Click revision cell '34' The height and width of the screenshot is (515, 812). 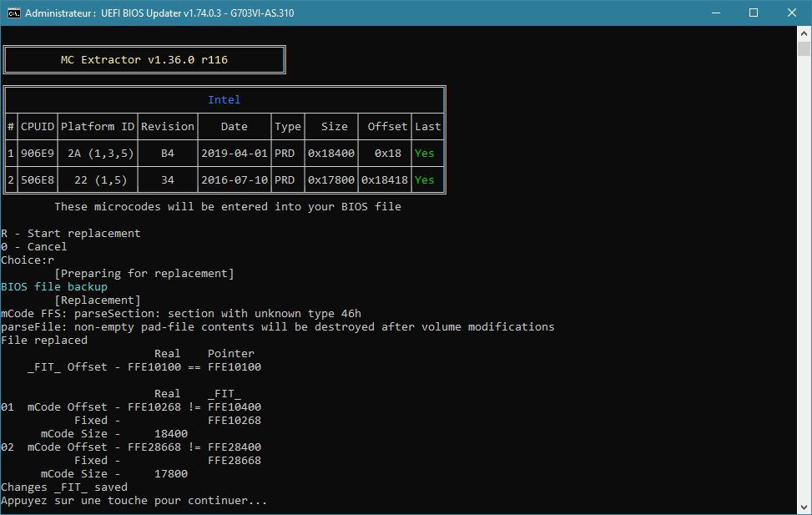point(167,179)
